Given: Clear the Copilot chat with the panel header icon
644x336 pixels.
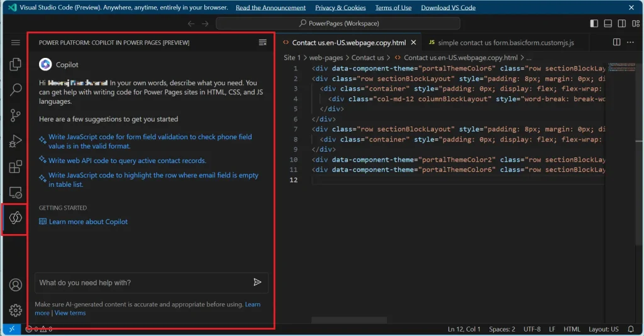Looking at the screenshot, I should (263, 42).
